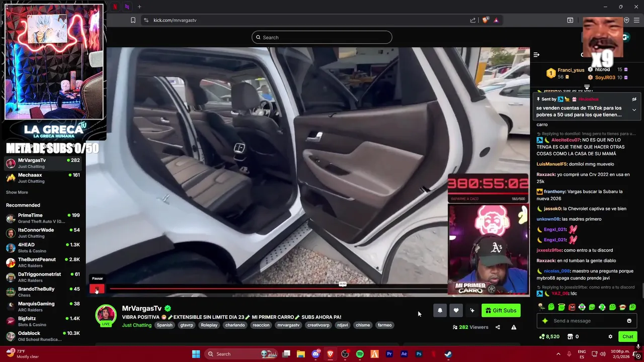Click the Spanish language tag

pos(165,325)
